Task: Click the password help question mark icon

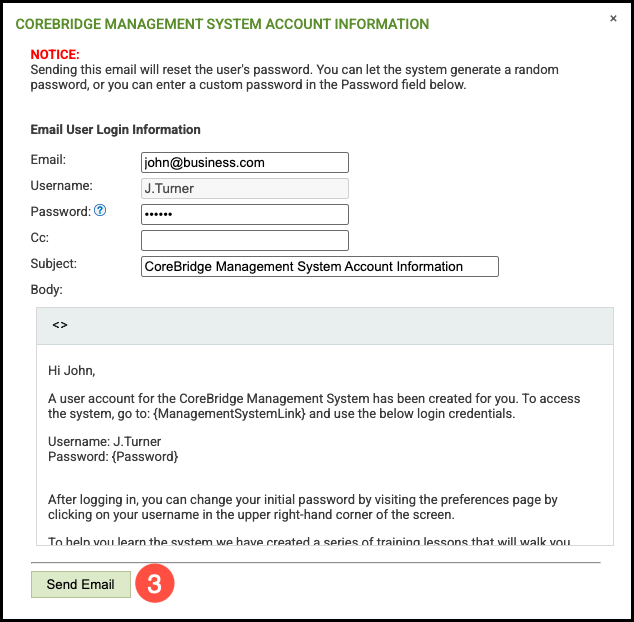Action: 100,211
